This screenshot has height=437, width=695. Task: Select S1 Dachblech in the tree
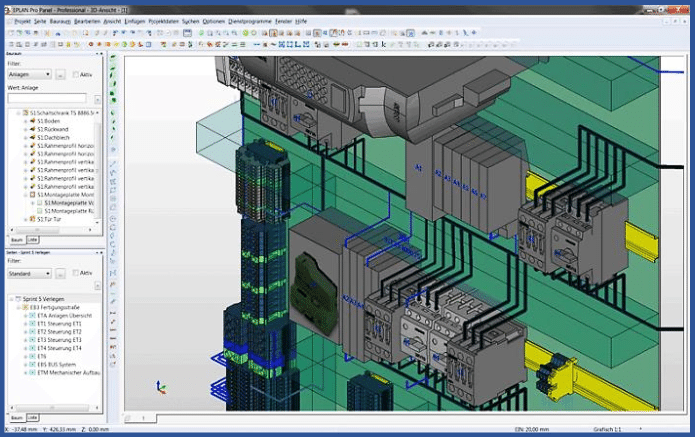pyautogui.click(x=53, y=137)
